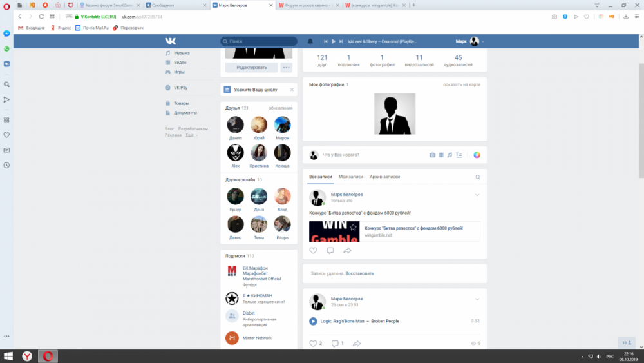Viewport: 644px width, 363px height.
Task: Search the wall posts with magnifier icon
Action: pyautogui.click(x=478, y=177)
